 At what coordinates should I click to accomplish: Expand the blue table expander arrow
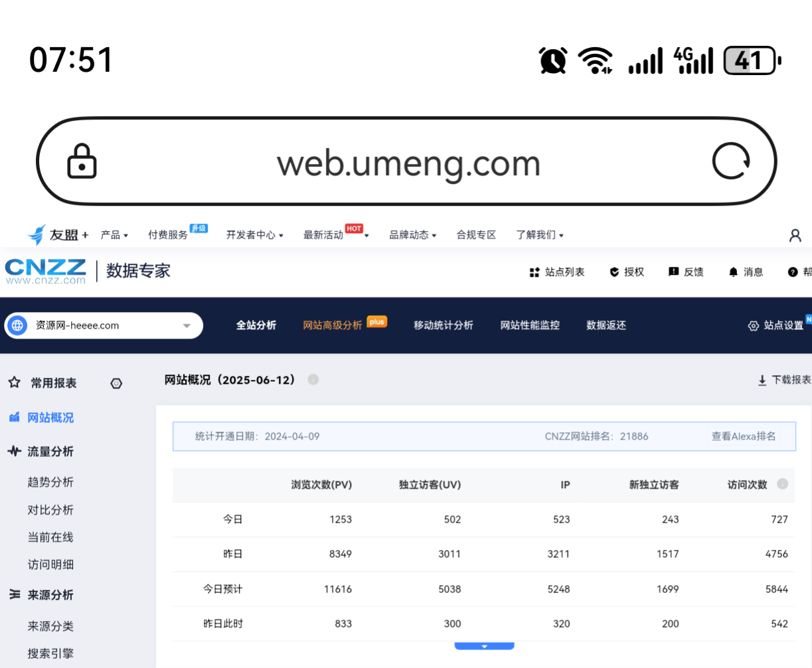click(x=484, y=646)
